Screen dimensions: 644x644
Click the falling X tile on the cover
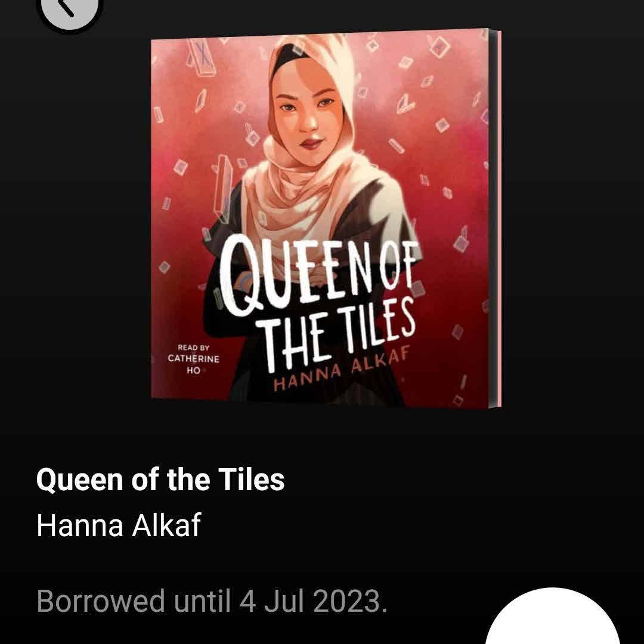pos(203,57)
